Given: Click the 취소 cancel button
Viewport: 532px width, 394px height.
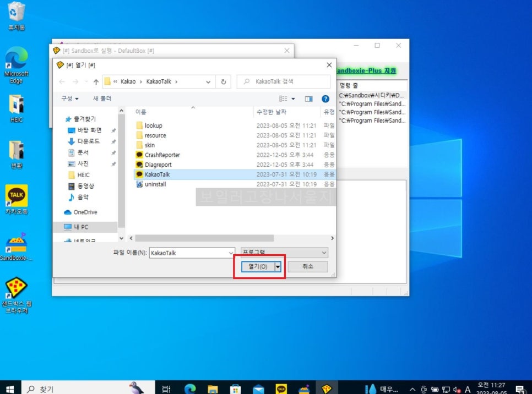Looking at the screenshot, I should pyautogui.click(x=308, y=266).
